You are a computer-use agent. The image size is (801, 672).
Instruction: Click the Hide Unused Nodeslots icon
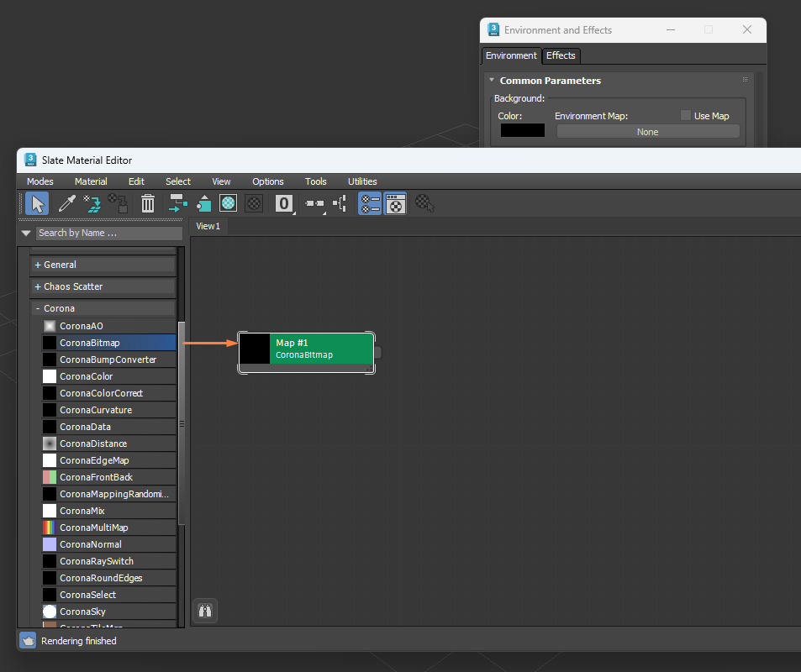(x=204, y=204)
